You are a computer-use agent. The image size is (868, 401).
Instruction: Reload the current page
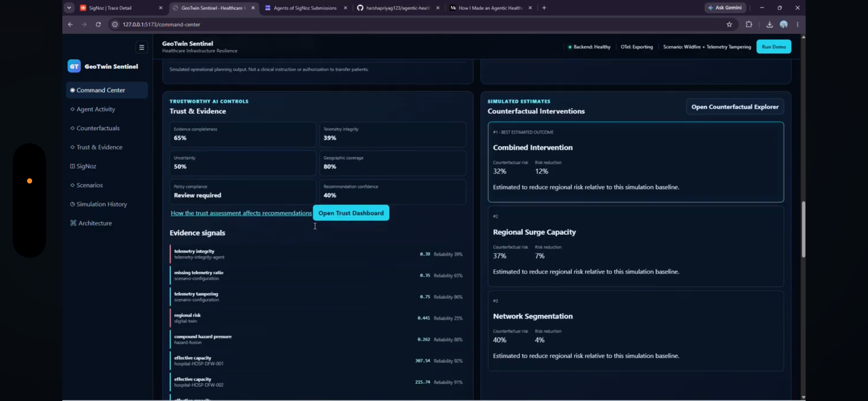coord(98,24)
